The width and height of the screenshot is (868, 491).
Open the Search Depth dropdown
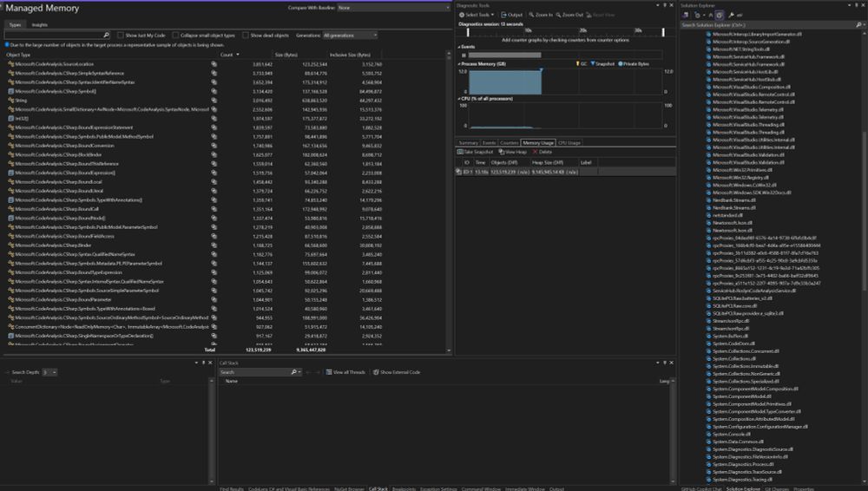click(x=49, y=372)
